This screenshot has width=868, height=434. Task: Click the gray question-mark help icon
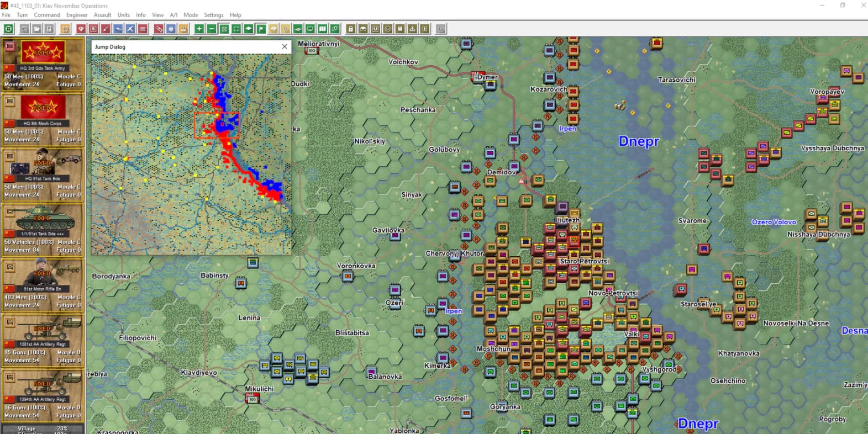coord(441,29)
